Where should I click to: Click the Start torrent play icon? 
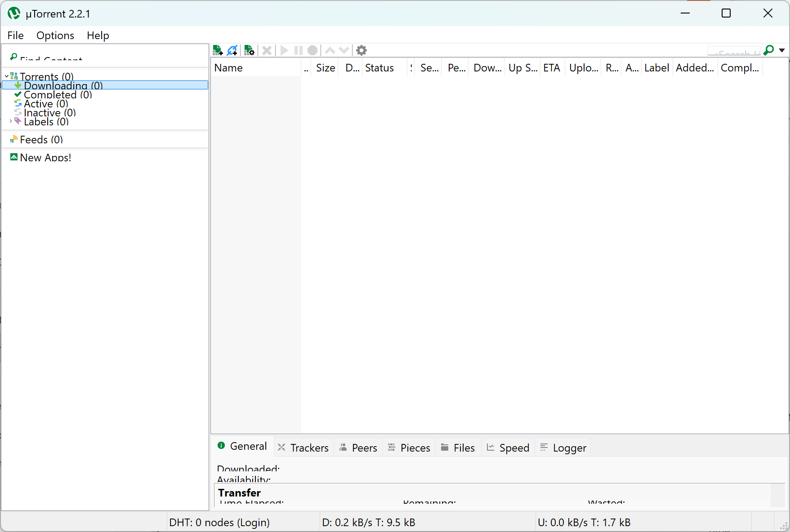point(284,50)
